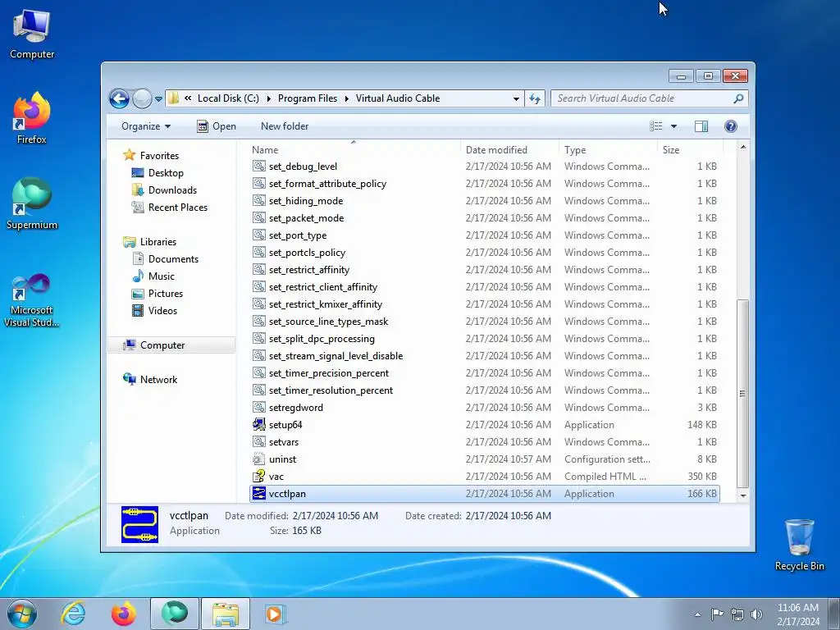The image size is (840, 630).
Task: Show hidden tray icons
Action: [697, 614]
